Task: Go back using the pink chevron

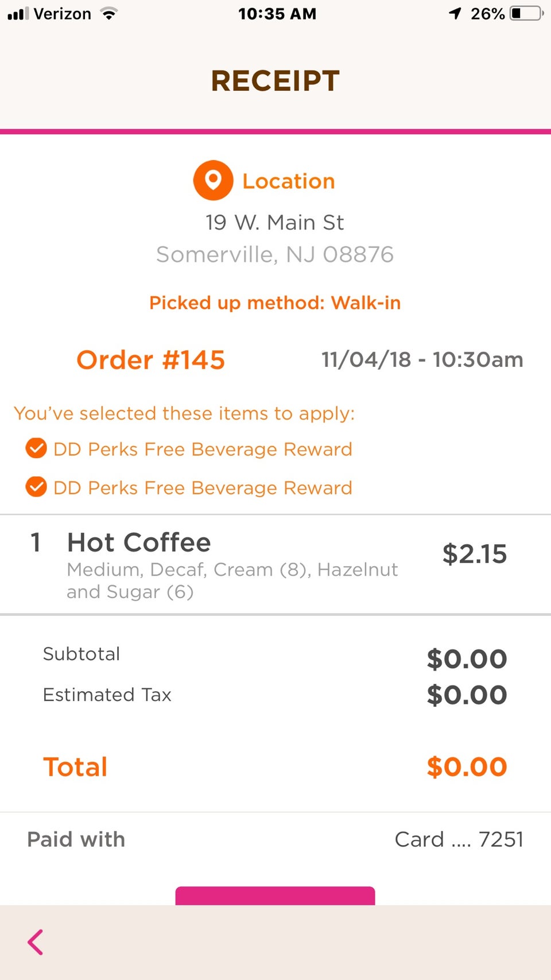Action: click(x=36, y=942)
